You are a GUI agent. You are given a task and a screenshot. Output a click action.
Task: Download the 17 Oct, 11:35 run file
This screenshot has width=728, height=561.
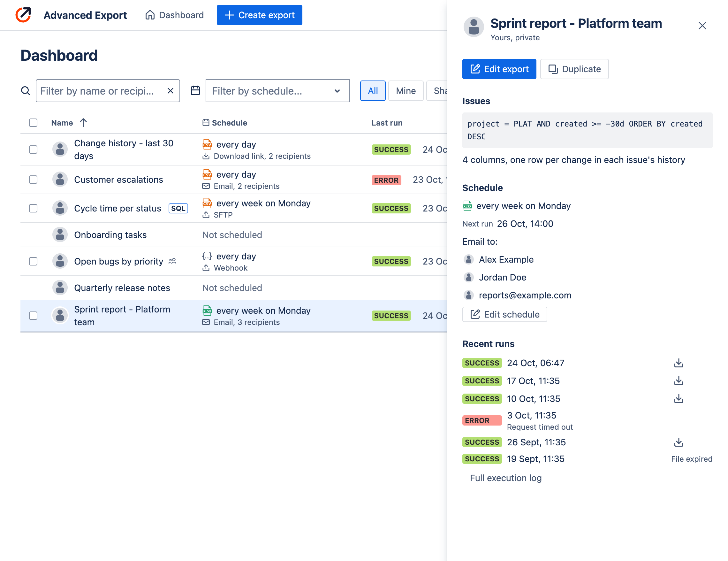pyautogui.click(x=679, y=381)
